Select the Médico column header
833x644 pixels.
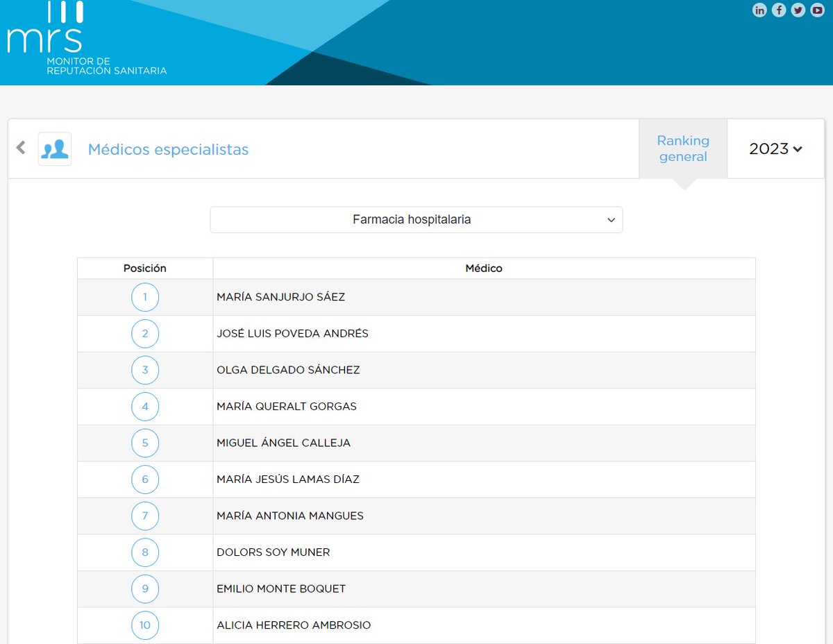[x=484, y=269]
